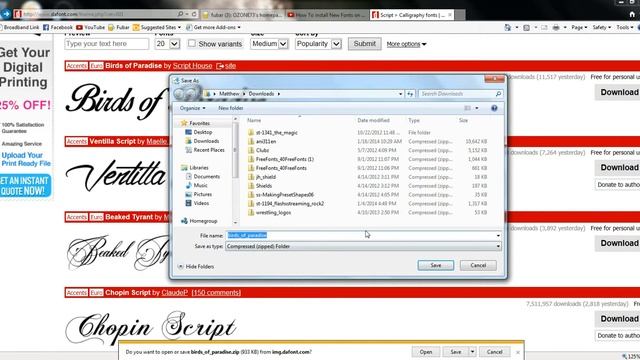
Task: Select the Clubs zip file
Action: 262,150
